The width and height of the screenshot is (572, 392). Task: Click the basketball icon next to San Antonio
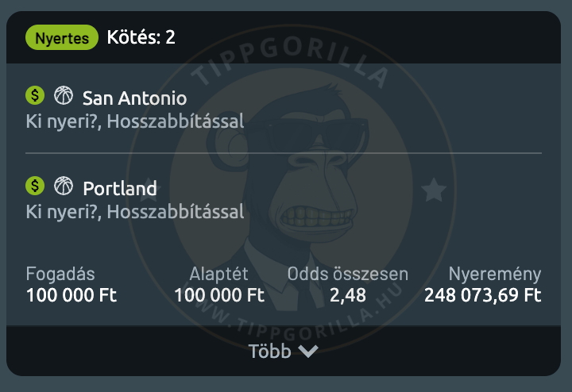tap(63, 96)
